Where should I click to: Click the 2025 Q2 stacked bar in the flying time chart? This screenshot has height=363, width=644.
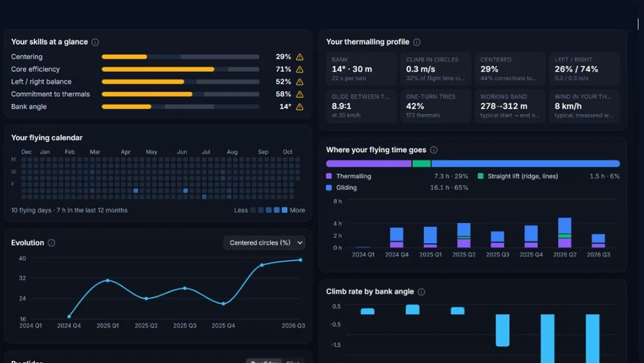(x=464, y=235)
